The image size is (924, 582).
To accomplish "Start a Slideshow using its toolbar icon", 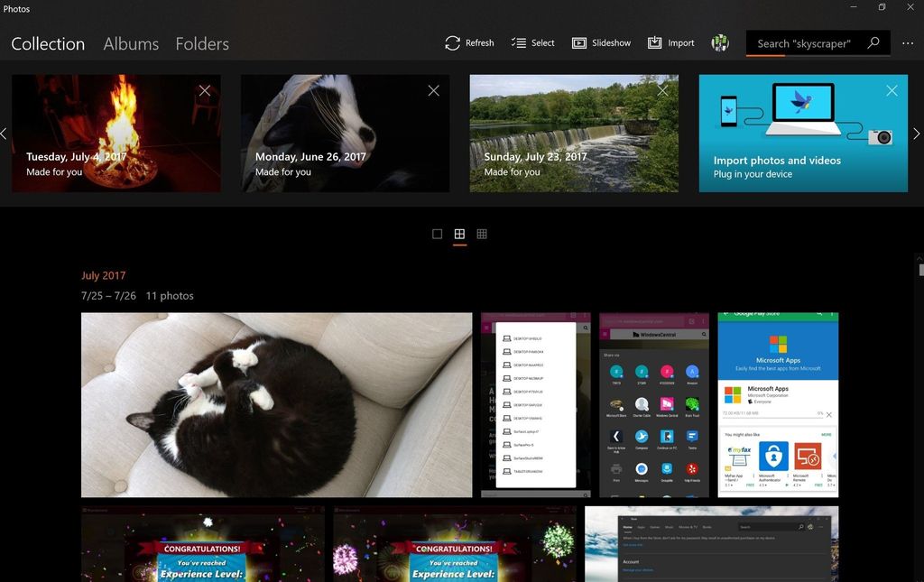I will coord(580,42).
